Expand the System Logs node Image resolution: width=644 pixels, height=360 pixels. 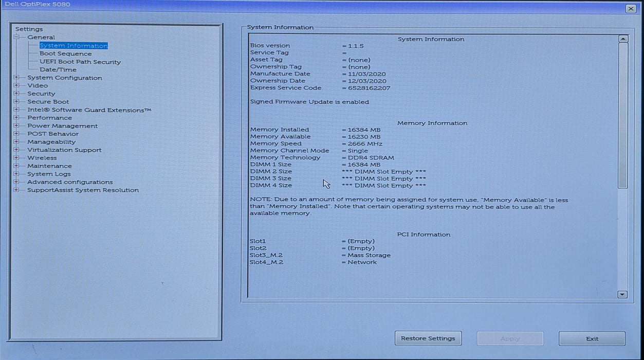pos(16,174)
